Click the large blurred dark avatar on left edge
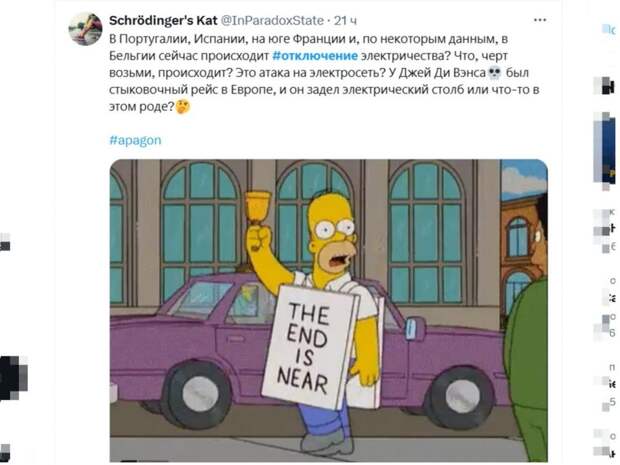 tap(14, 378)
